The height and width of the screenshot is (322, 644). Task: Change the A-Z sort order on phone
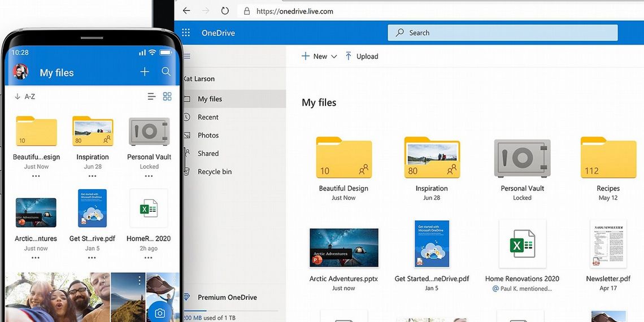pos(25,97)
